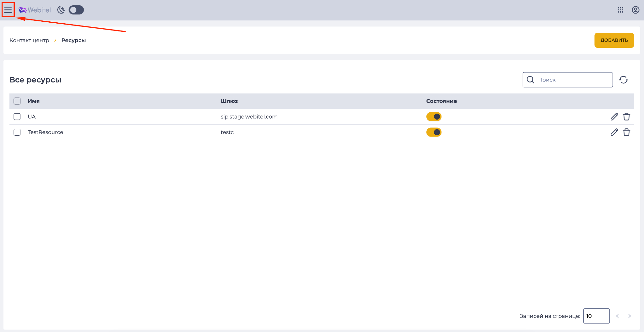Edit the TestResource resource
Screen dimensions: 644x332
(x=614, y=132)
